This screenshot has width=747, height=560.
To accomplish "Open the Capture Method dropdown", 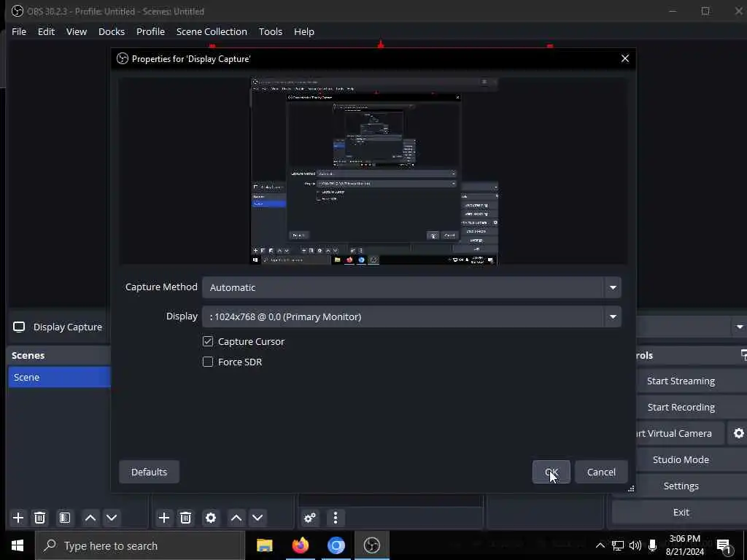I will click(x=411, y=287).
